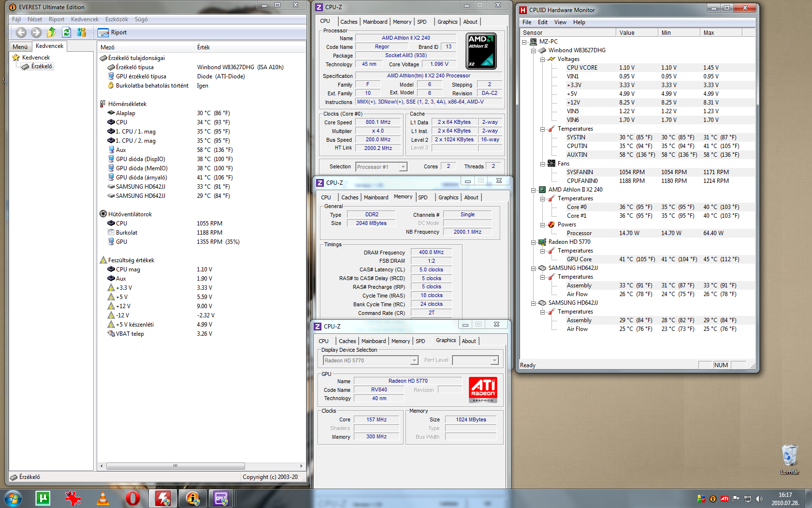Open the Perf Level dropdown
Image resolution: width=812 pixels, height=508 pixels.
click(x=475, y=360)
